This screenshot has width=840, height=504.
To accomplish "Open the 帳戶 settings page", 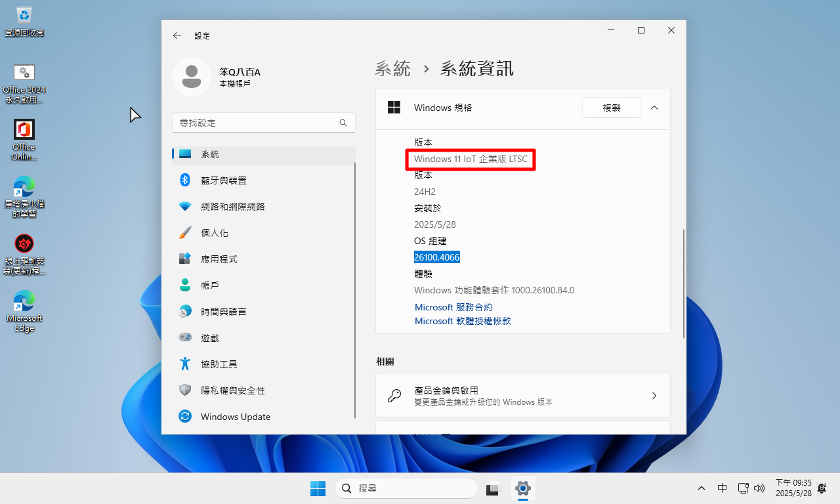I will coord(263,285).
